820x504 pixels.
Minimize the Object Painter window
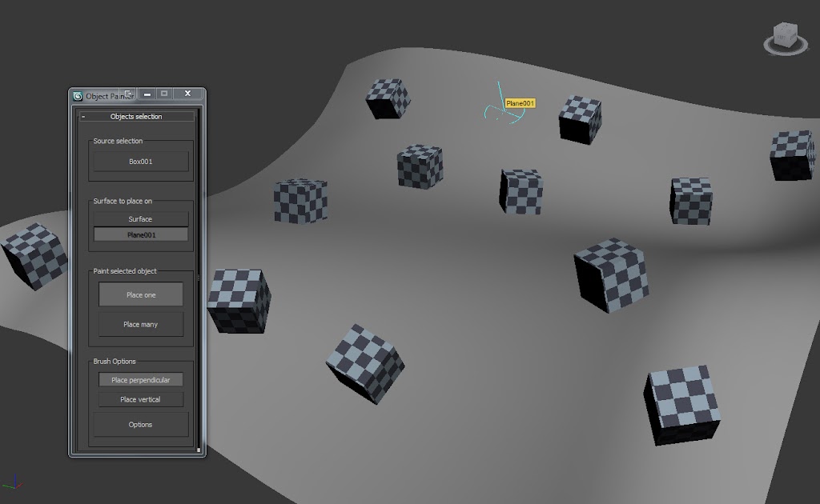tap(147, 94)
